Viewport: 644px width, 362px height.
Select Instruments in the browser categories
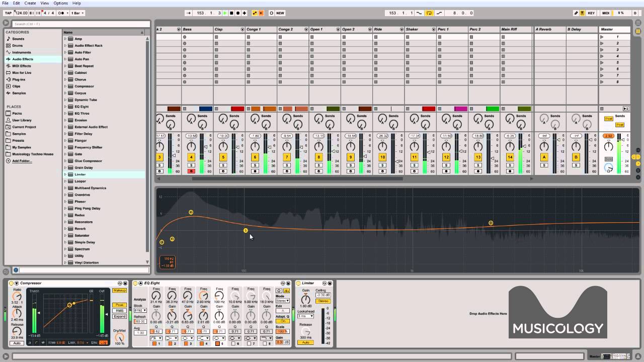(22, 52)
